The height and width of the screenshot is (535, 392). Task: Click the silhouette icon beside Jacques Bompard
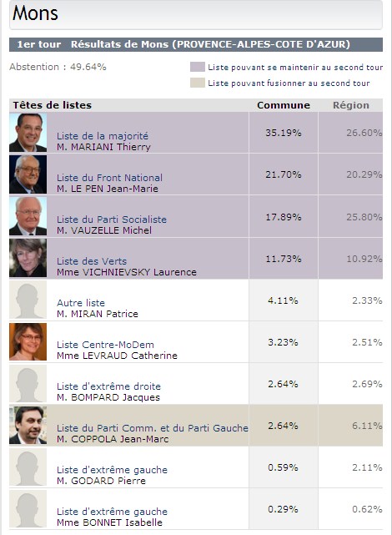point(28,383)
